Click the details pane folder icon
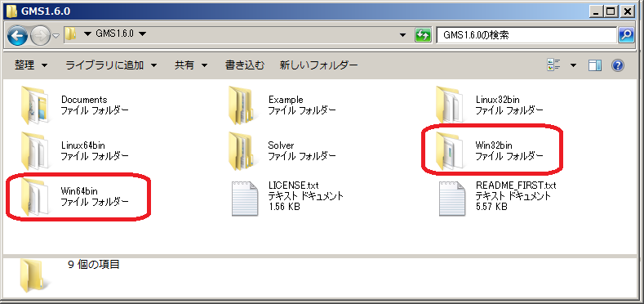The width and height of the screenshot is (644, 304). click(36, 276)
